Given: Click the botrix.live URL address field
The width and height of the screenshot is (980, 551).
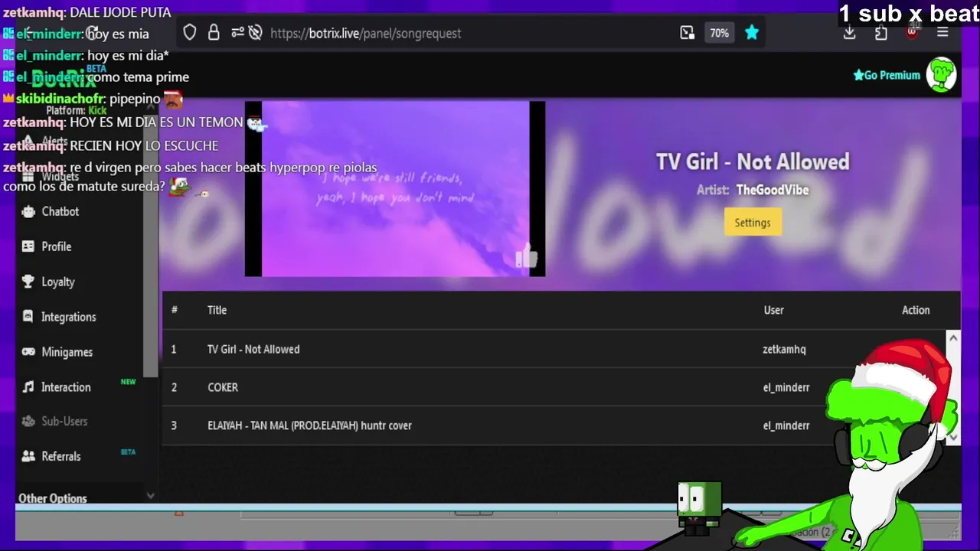Looking at the screenshot, I should click(366, 34).
